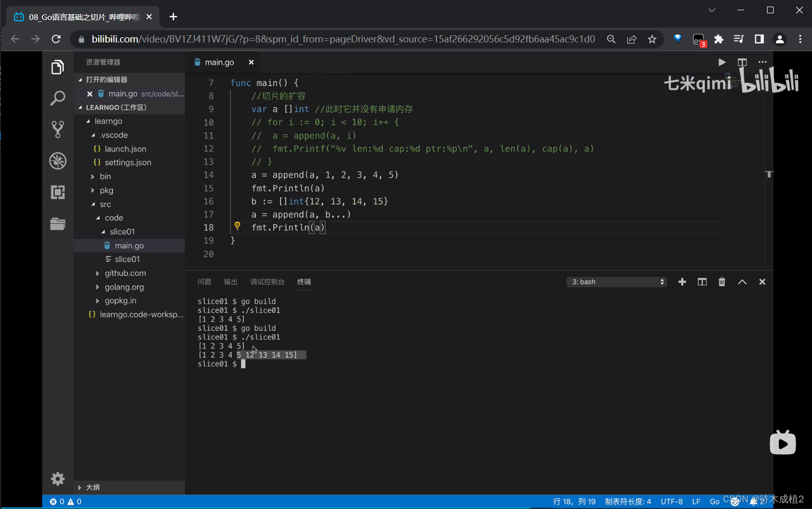Expand the outline section at bottom
Screen dimensions: 812x509
tap(80, 488)
